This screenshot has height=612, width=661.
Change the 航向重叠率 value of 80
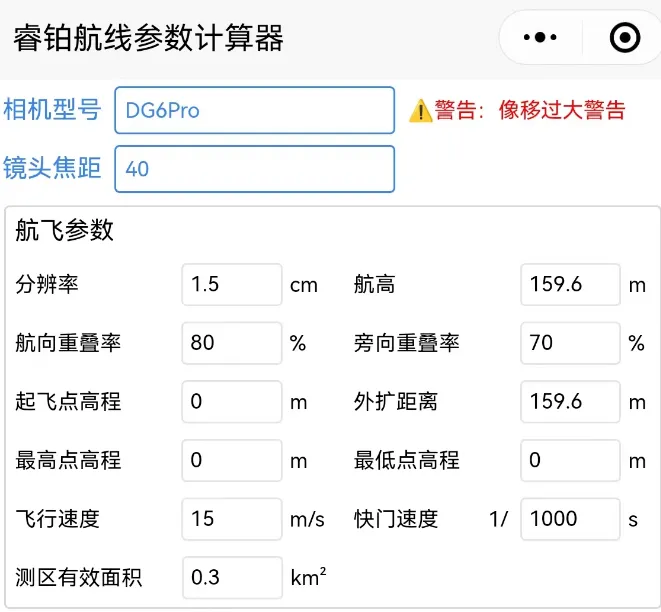point(232,343)
